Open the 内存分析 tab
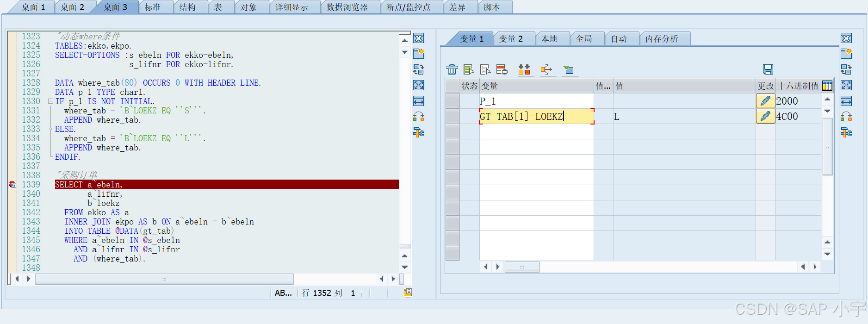 (x=662, y=39)
